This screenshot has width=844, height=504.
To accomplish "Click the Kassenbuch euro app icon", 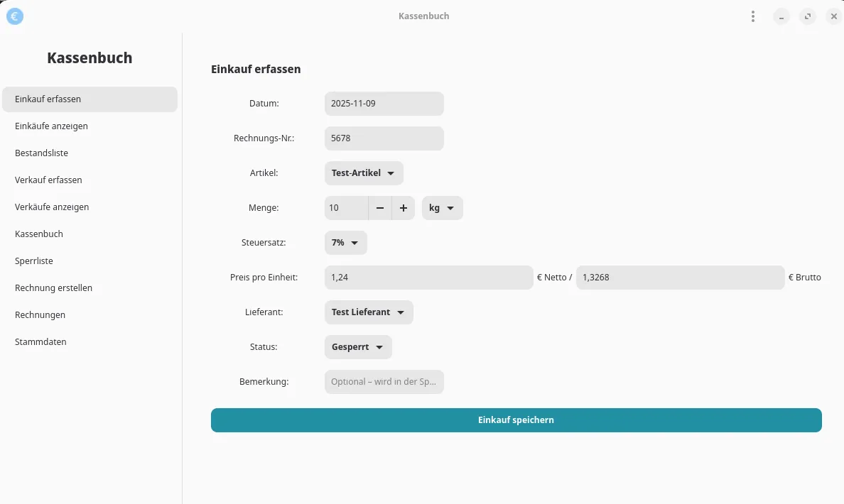I will click(15, 16).
